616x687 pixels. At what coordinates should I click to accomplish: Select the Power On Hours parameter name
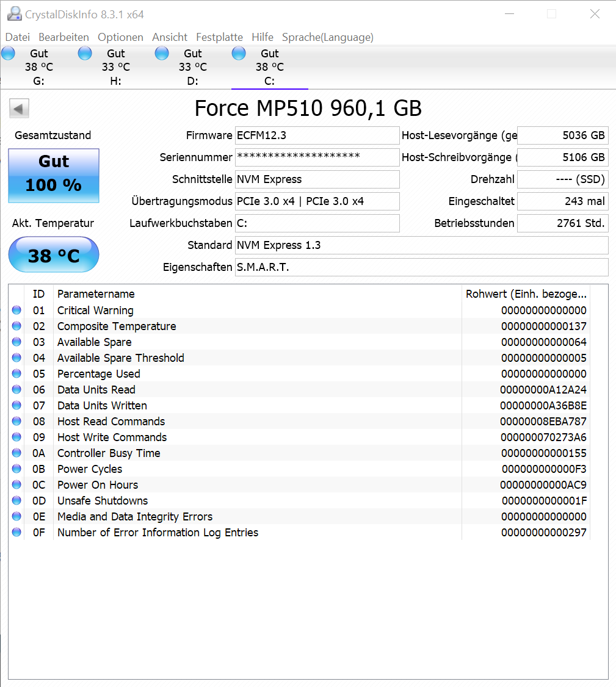(97, 484)
